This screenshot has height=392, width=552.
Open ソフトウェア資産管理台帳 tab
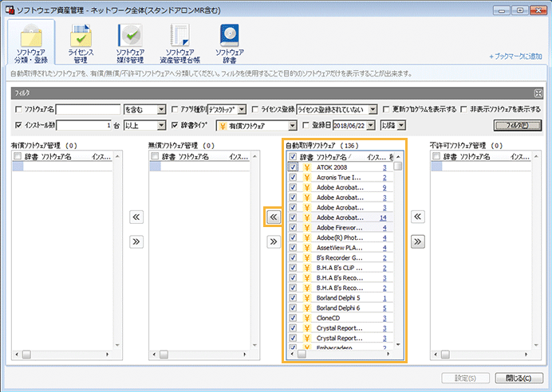179,44
